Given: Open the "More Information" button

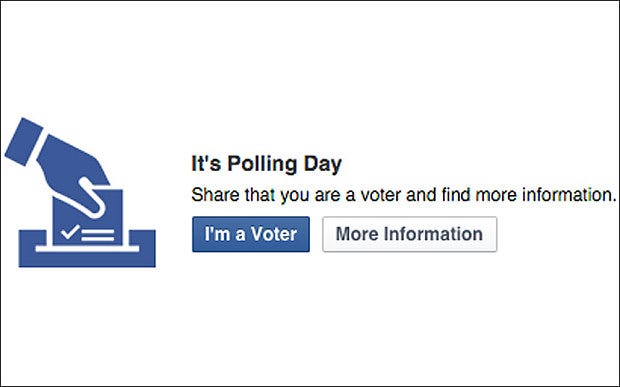Looking at the screenshot, I should [x=409, y=234].
